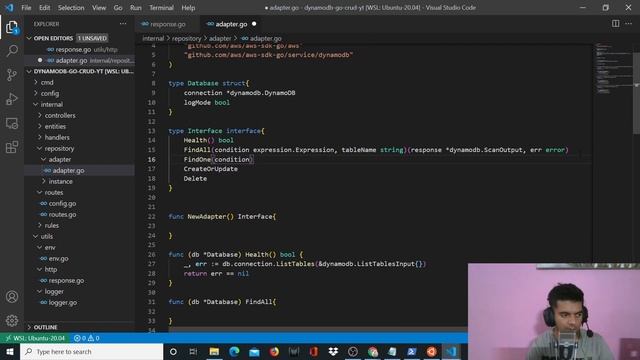Open the Search view in activity bar
The width and height of the screenshot is (640, 360).
pos(12,51)
